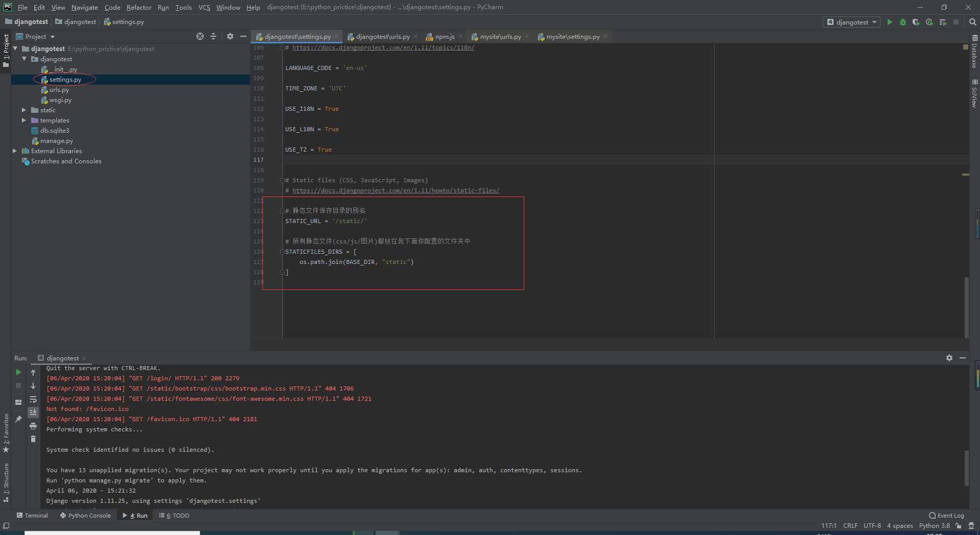Viewport: 980px width, 535px height.
Task: Click the 117:1 cursor position indicator
Action: (x=828, y=525)
